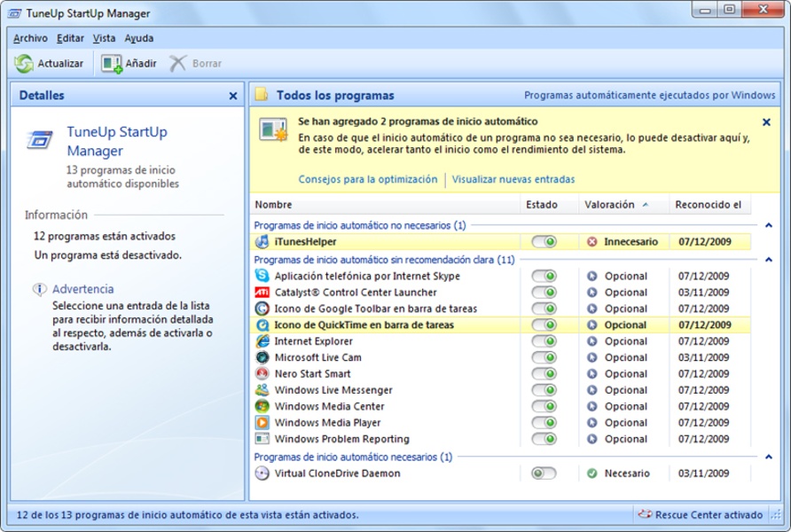This screenshot has height=532, width=791.
Task: Open the Ayuda menu
Action: click(138, 38)
